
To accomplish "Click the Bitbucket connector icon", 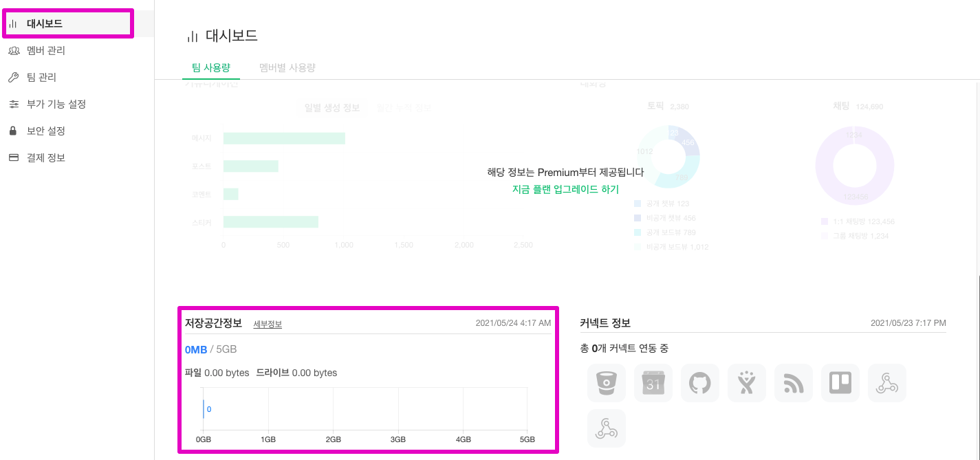I will pyautogui.click(x=606, y=383).
